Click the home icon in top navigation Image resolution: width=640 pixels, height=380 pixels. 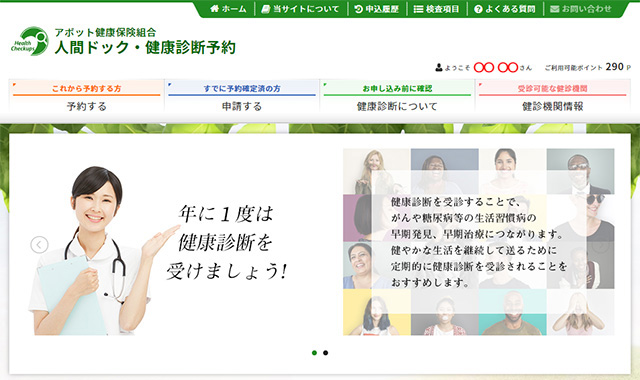coord(215,9)
